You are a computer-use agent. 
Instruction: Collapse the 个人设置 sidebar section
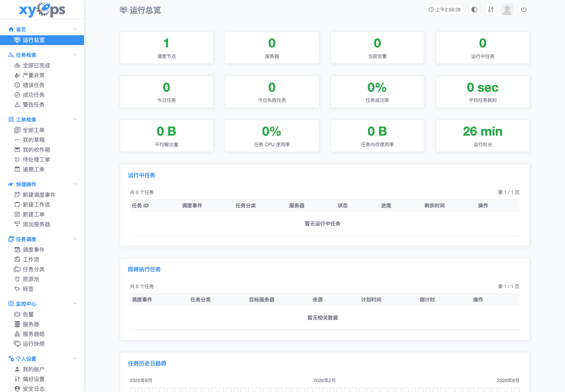[75, 359]
